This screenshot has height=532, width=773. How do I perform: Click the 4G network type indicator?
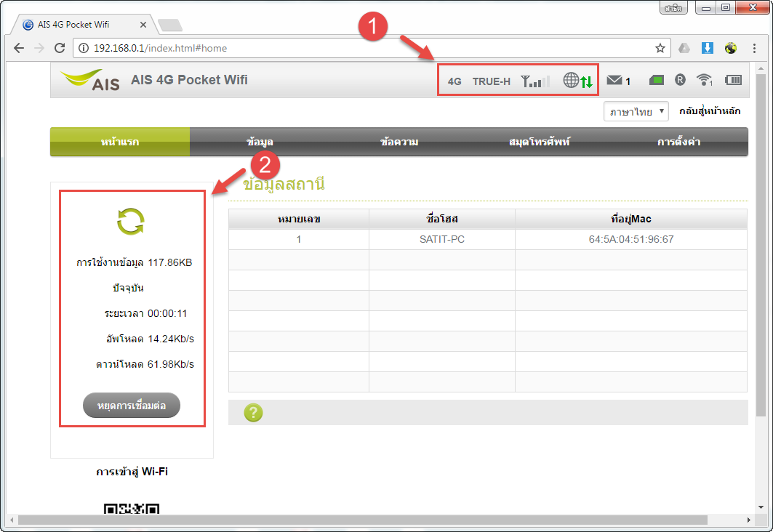point(454,81)
